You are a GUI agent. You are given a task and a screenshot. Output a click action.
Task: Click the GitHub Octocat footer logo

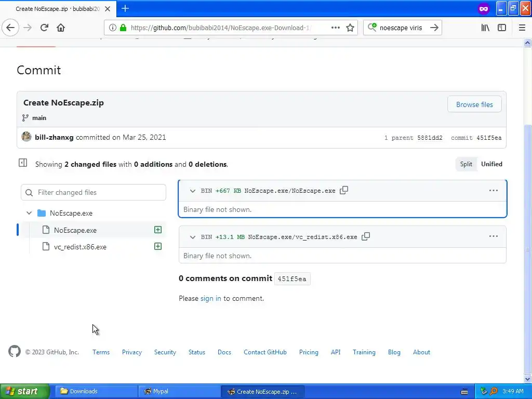pyautogui.click(x=14, y=352)
